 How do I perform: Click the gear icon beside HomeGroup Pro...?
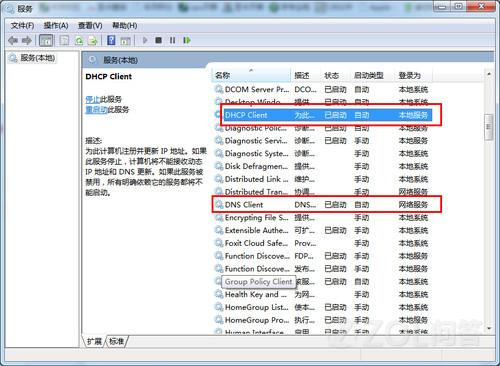click(x=219, y=320)
